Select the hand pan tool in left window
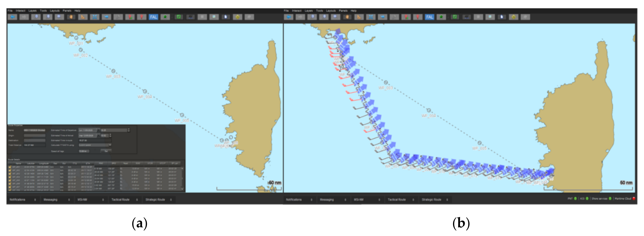 (71, 17)
